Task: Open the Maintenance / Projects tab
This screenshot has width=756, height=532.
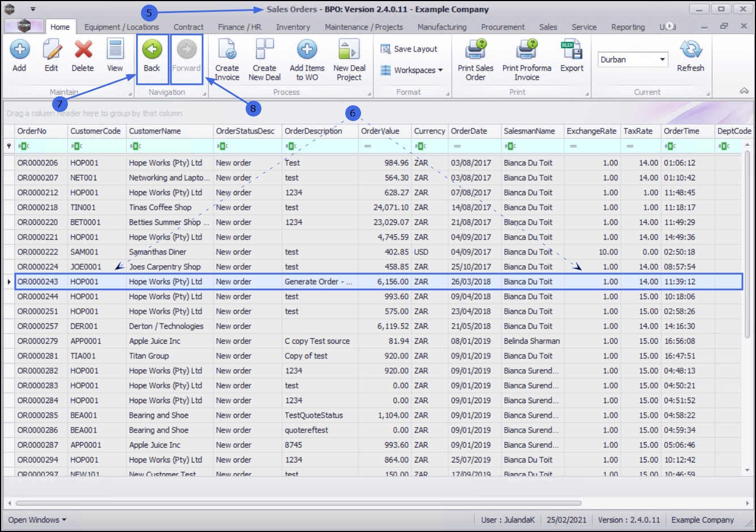Action: coord(364,27)
